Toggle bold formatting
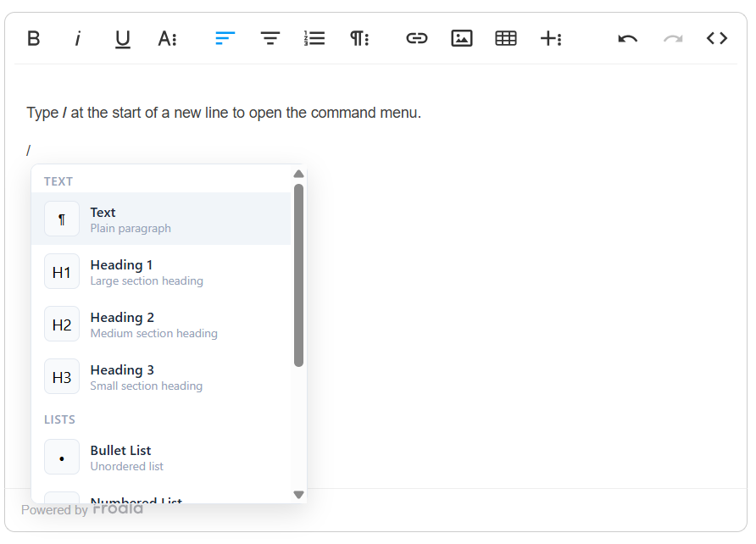 33,38
